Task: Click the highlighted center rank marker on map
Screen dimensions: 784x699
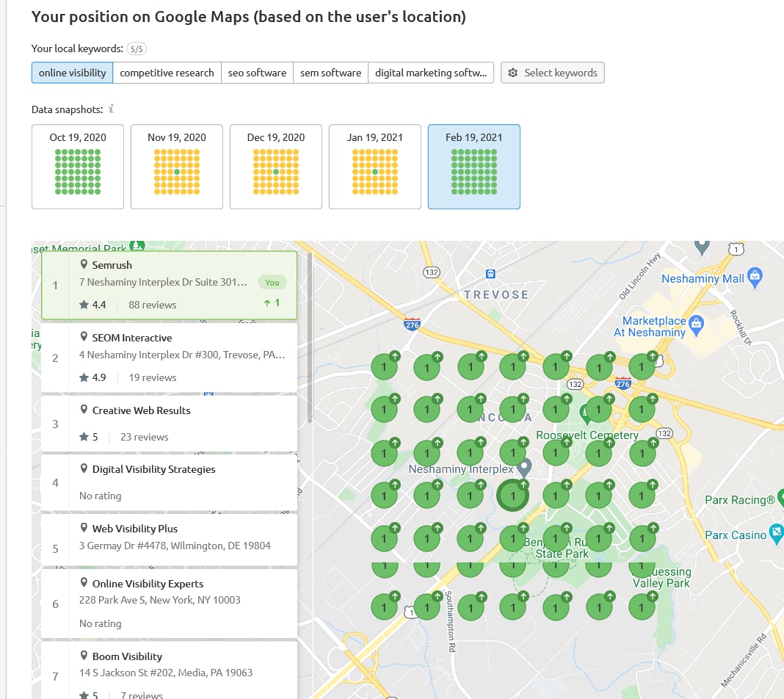Action: click(x=512, y=496)
